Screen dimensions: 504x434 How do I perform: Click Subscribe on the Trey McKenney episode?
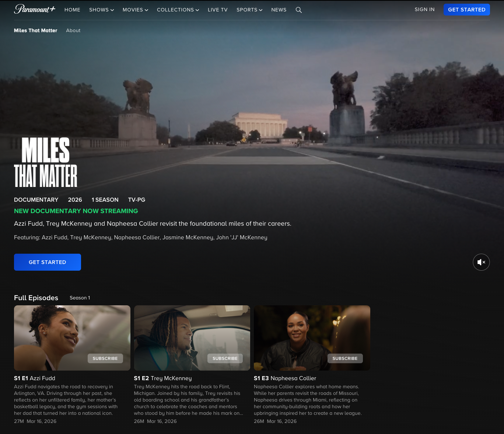click(225, 358)
